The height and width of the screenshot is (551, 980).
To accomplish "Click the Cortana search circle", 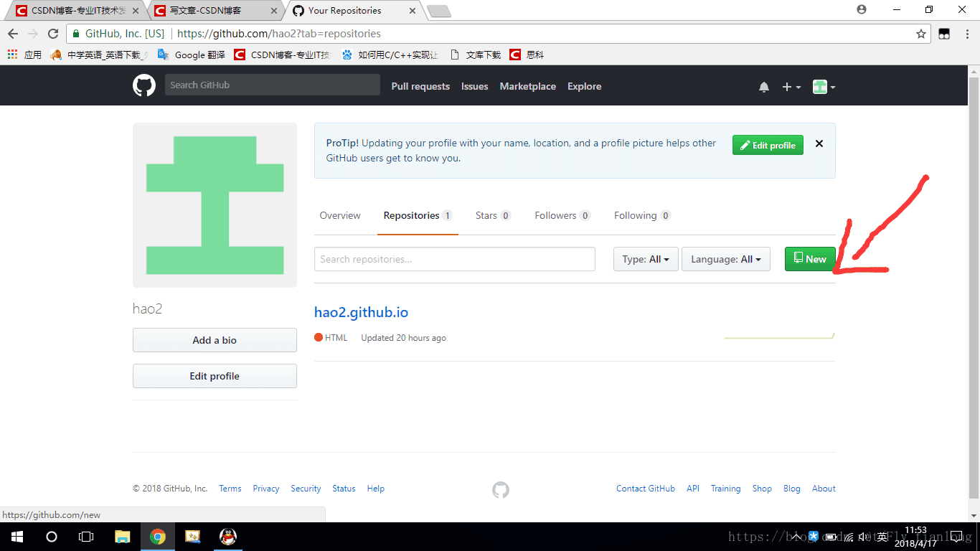I will [x=52, y=537].
